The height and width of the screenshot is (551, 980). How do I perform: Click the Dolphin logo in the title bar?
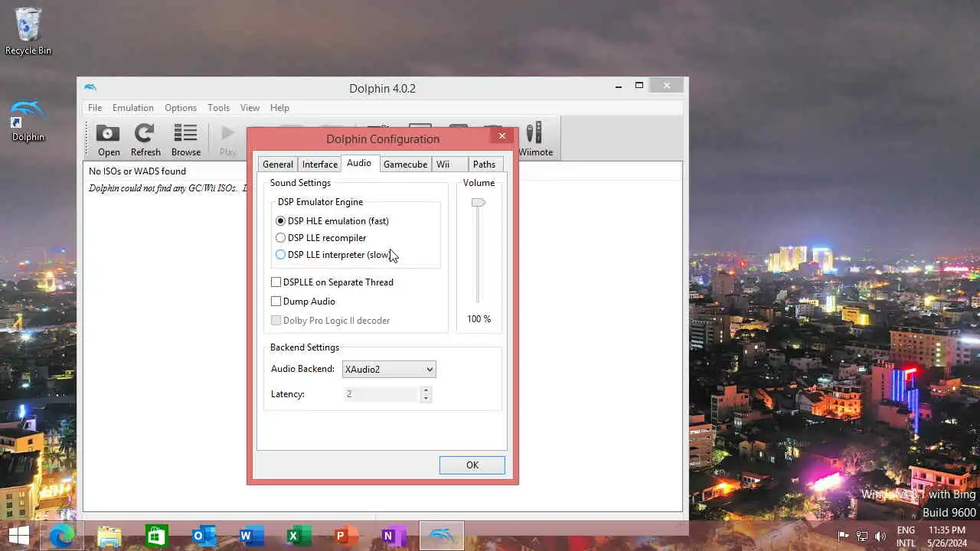90,87
